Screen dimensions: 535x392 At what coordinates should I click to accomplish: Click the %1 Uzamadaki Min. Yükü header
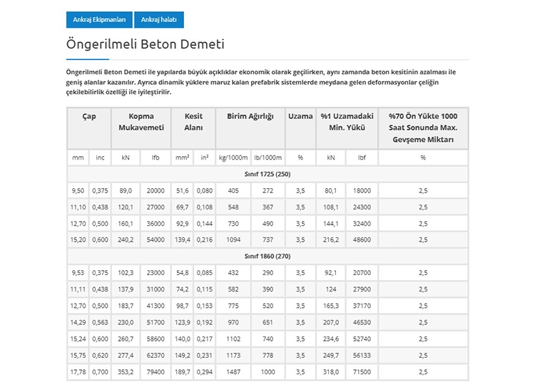pyautogui.click(x=347, y=122)
